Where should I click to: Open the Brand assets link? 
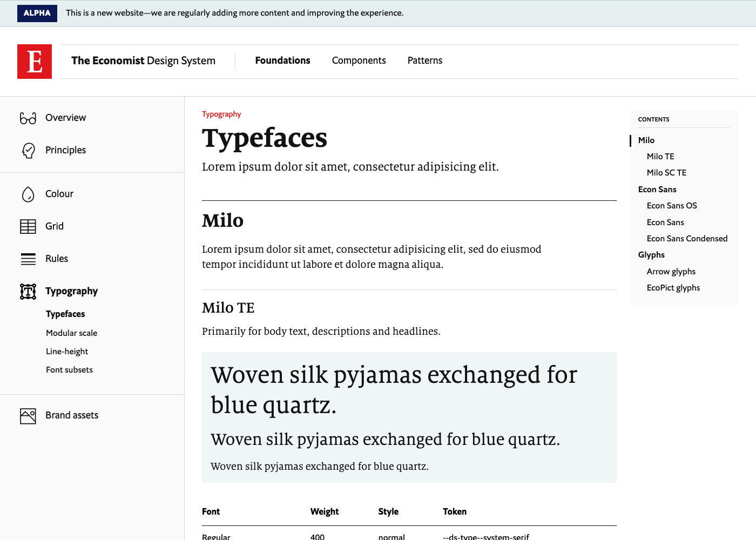(72, 415)
